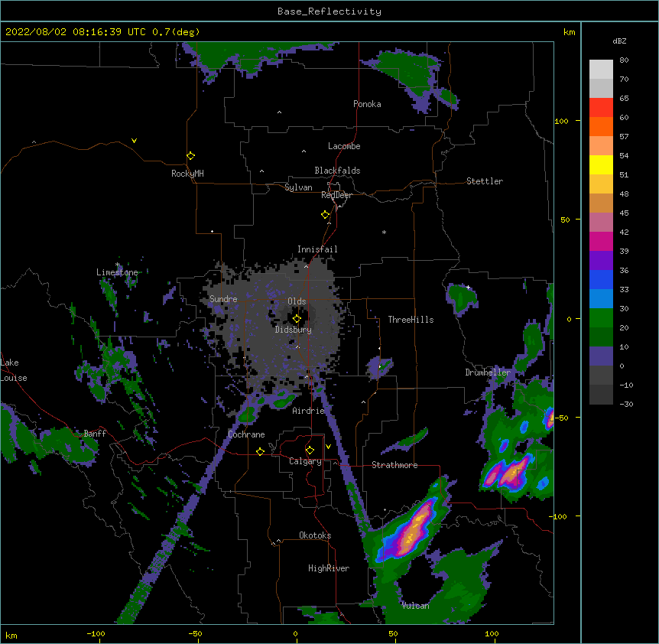
Task: Click the Olds town label
Action: pyautogui.click(x=297, y=301)
